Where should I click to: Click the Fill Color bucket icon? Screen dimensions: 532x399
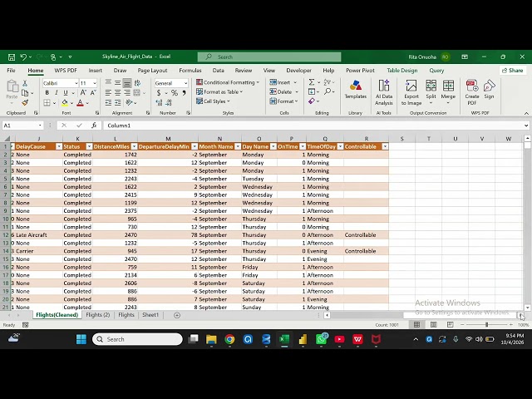(65, 102)
